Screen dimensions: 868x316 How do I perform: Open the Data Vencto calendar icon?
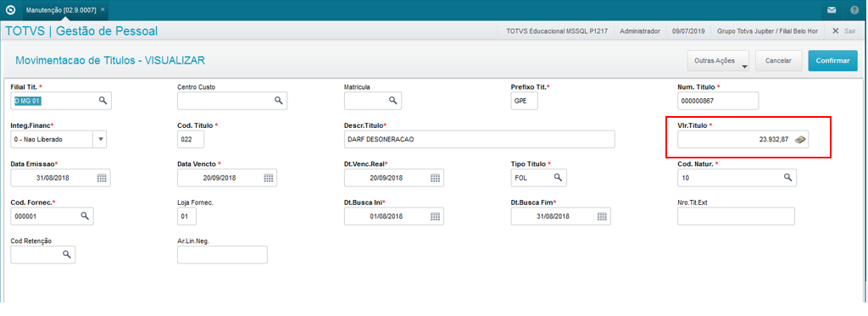(269, 178)
